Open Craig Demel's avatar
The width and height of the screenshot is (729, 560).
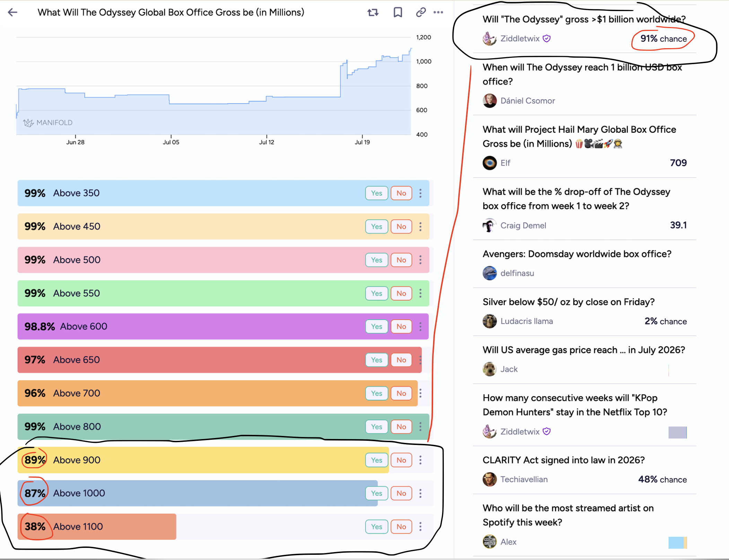click(x=490, y=226)
